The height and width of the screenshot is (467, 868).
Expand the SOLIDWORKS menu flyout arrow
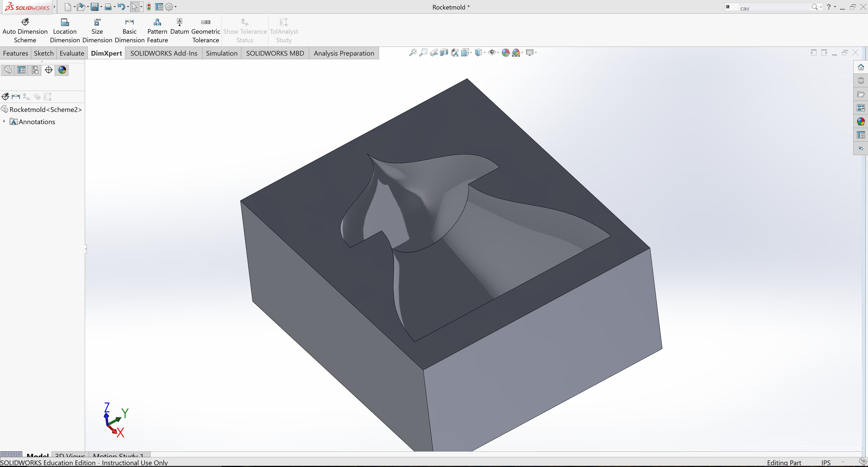pyautogui.click(x=54, y=7)
